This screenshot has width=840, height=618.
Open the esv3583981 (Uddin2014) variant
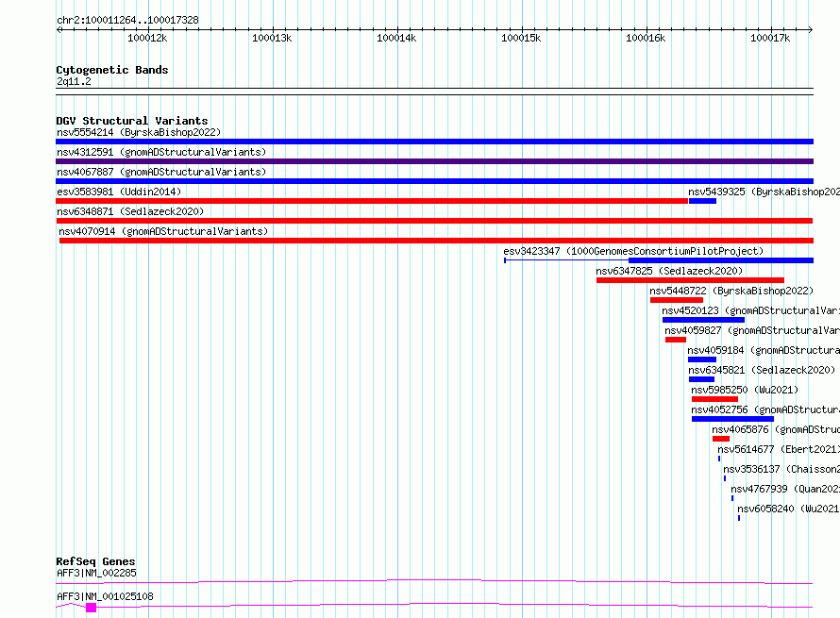(x=119, y=192)
